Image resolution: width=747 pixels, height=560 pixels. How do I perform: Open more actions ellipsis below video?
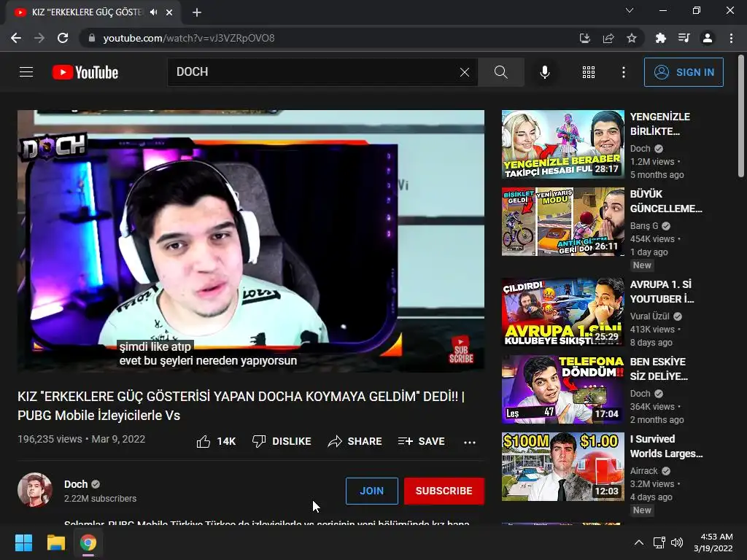[x=470, y=442]
